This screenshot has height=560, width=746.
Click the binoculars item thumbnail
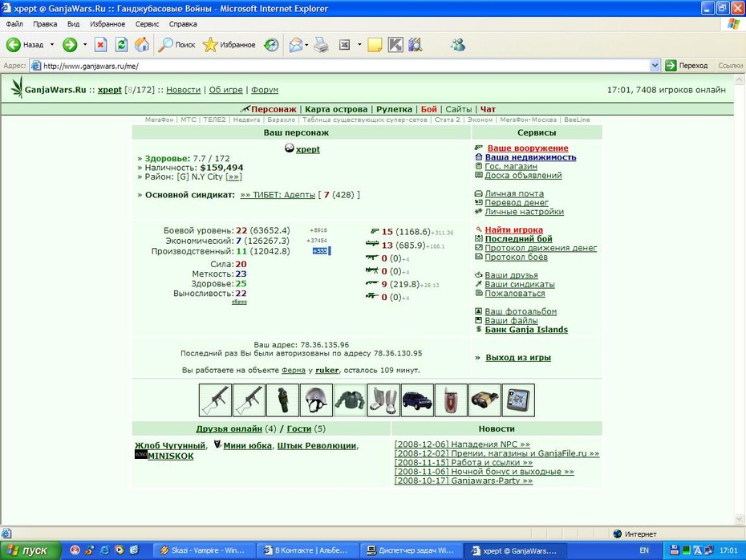tap(484, 400)
